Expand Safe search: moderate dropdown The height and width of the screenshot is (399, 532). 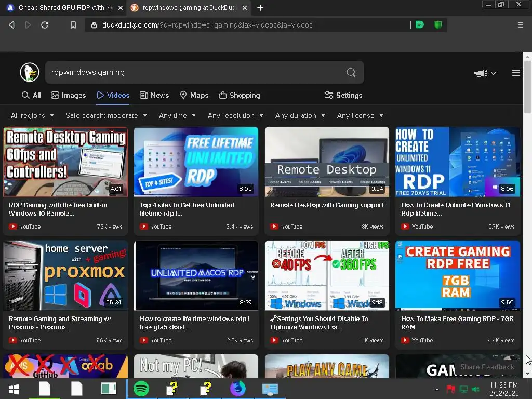[x=107, y=116]
